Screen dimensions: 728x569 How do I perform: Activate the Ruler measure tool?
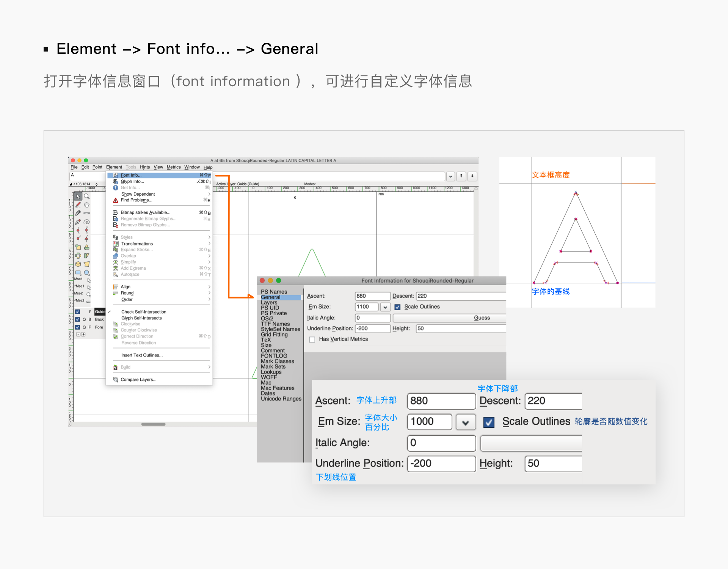point(87,213)
